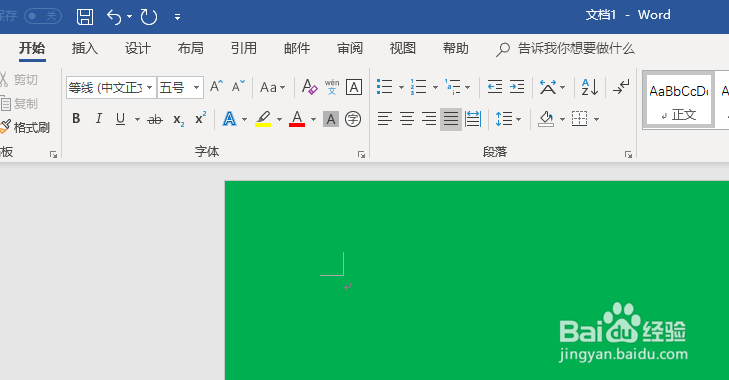Click the Bullets list icon
The image size is (729, 380).
click(x=384, y=87)
